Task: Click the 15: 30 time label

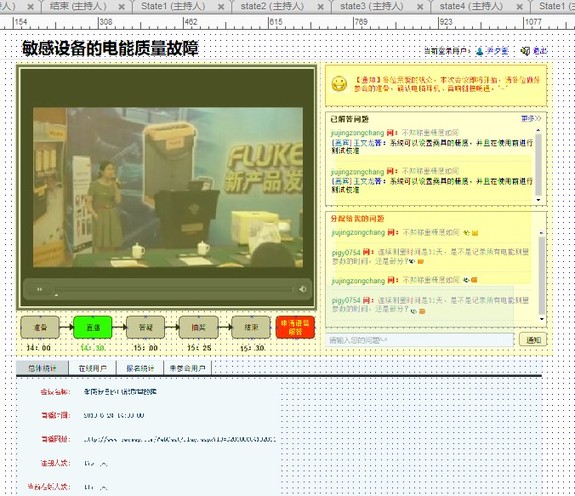Action: pyautogui.click(x=252, y=348)
